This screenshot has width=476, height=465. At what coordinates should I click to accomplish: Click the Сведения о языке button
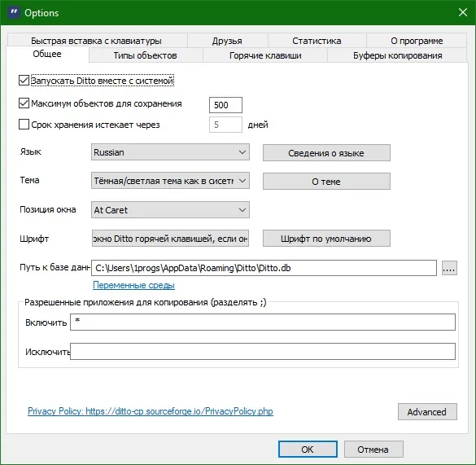[x=326, y=153]
